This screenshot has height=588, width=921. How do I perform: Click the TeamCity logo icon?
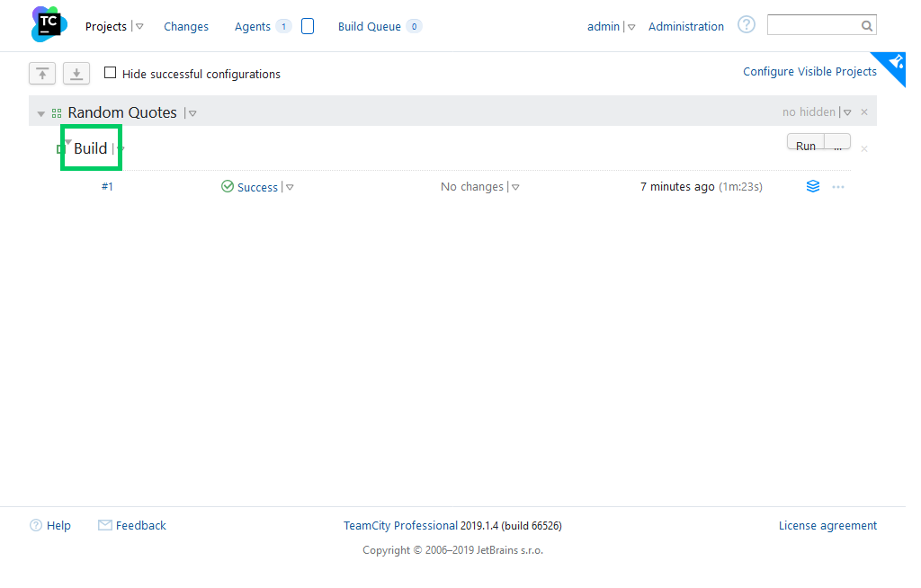[x=49, y=24]
